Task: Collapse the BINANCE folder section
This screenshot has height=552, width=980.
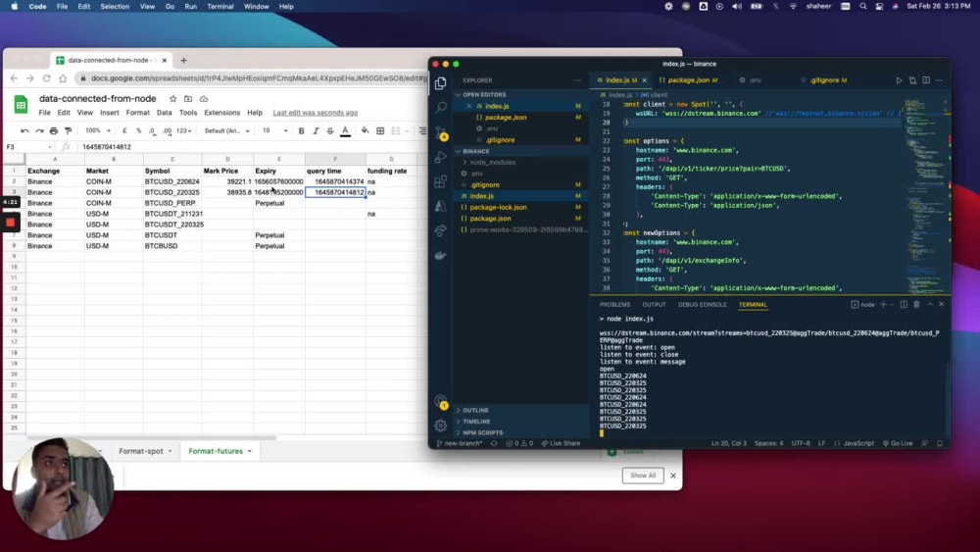Action: 476,151
